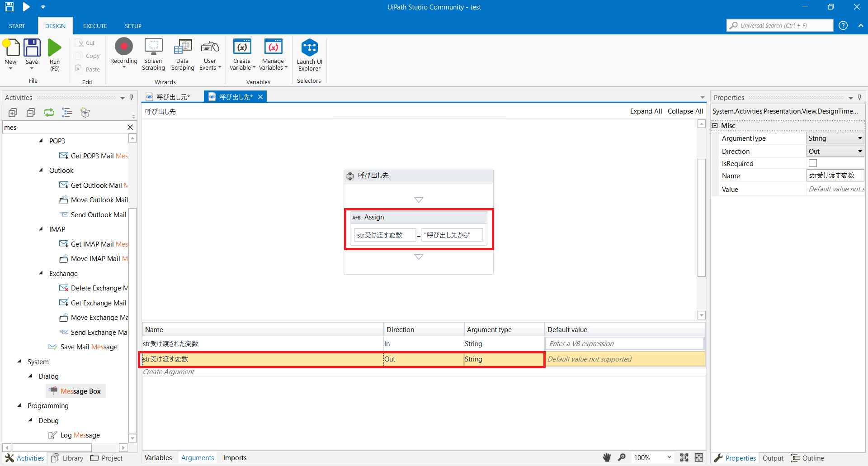Unpin the Properties panel
This screenshot has width=868, height=466.
(859, 97)
